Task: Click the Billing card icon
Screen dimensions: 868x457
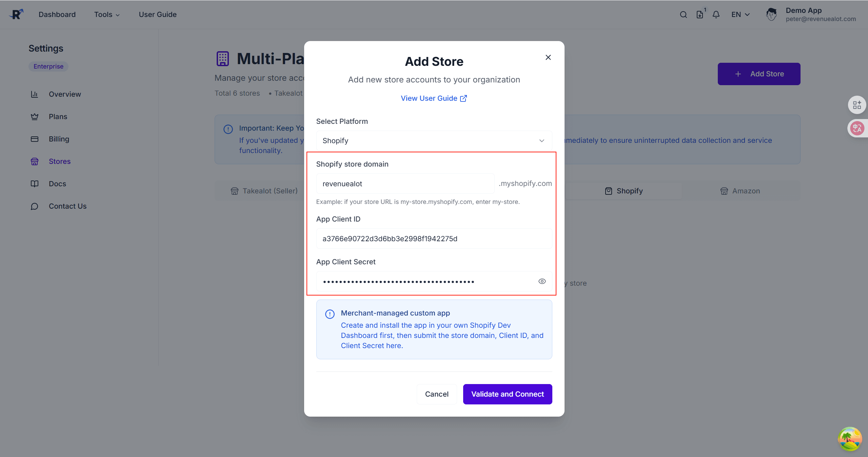Action: click(35, 139)
